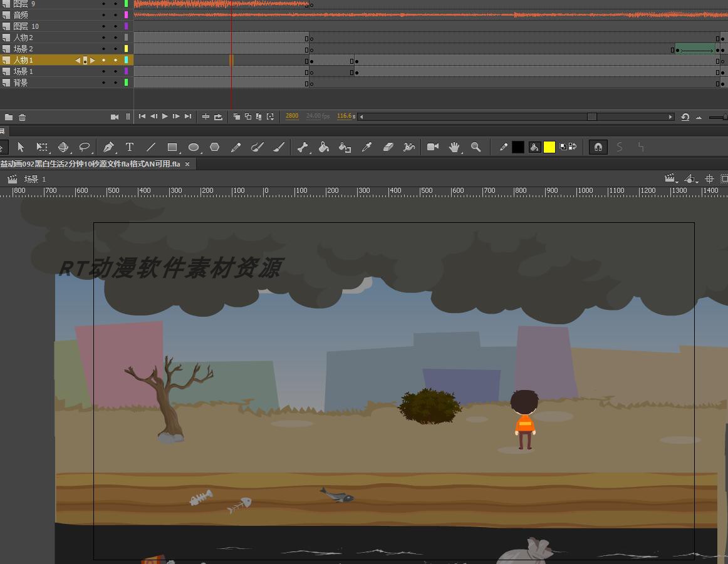Image resolution: width=728 pixels, height=564 pixels.
Task: Select the Ink Bottle tool
Action: click(345, 147)
